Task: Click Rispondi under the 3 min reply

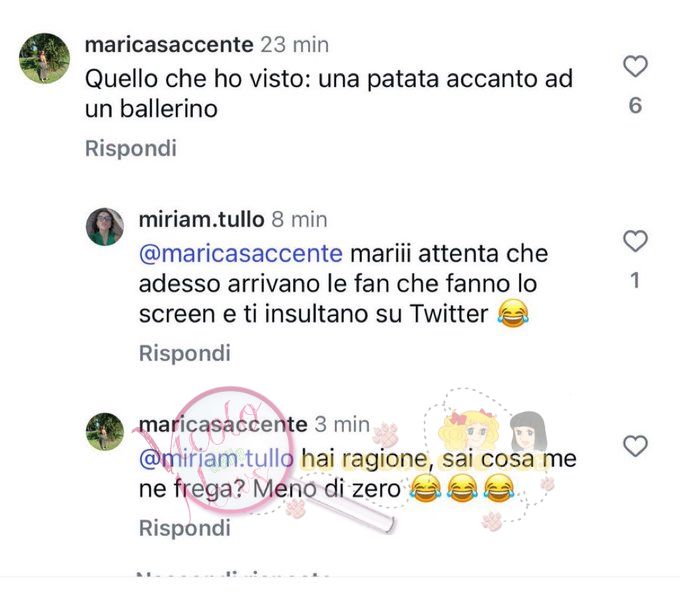Action: 184,528
